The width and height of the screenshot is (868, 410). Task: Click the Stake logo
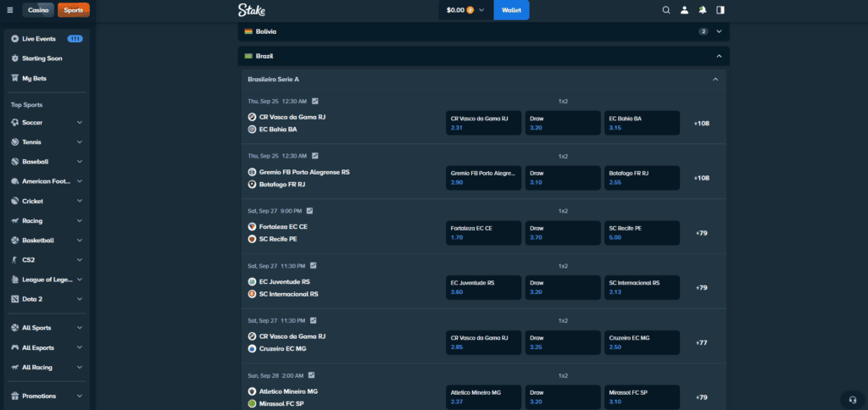[252, 10]
